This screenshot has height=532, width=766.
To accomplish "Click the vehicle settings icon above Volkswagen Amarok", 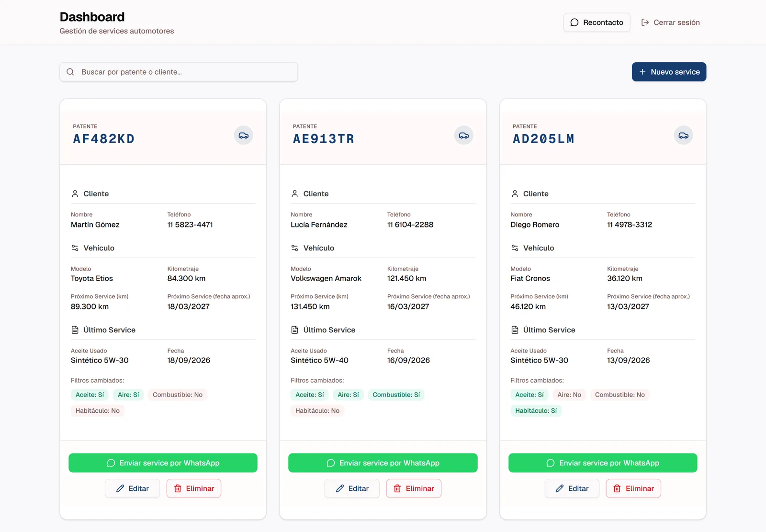I will pos(294,248).
